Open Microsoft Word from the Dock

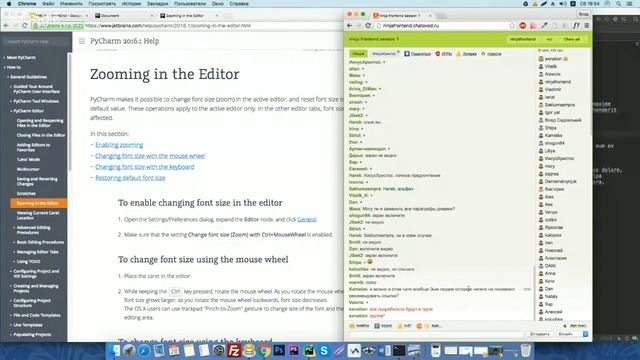click(384, 351)
